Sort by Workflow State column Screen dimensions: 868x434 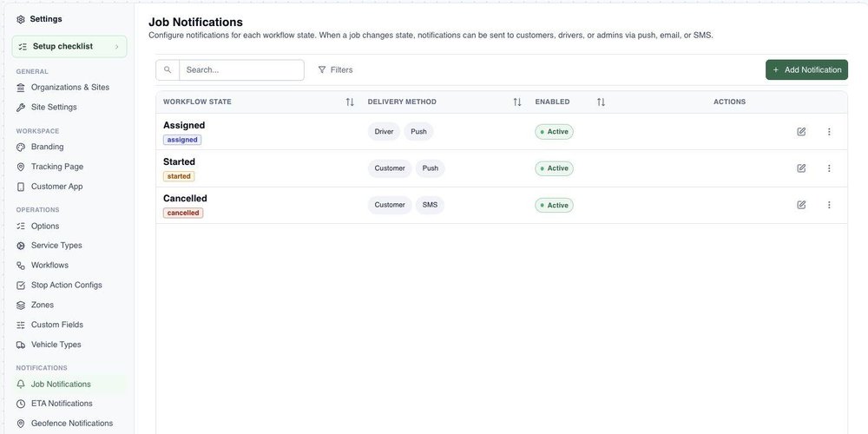pyautogui.click(x=350, y=102)
